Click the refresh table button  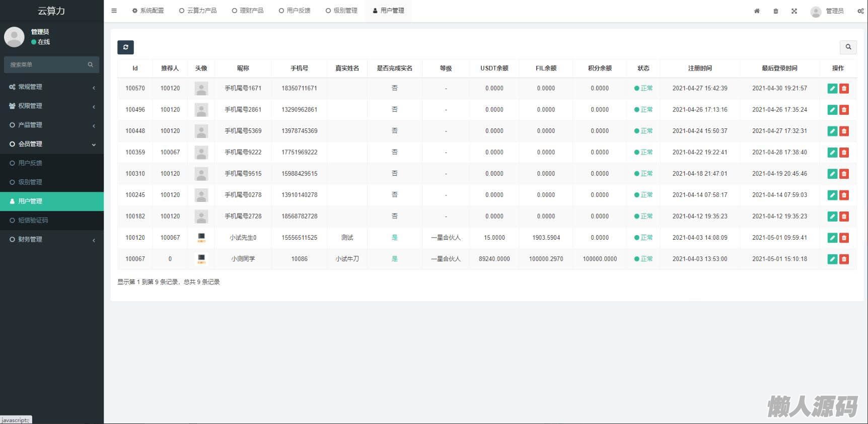(x=125, y=47)
